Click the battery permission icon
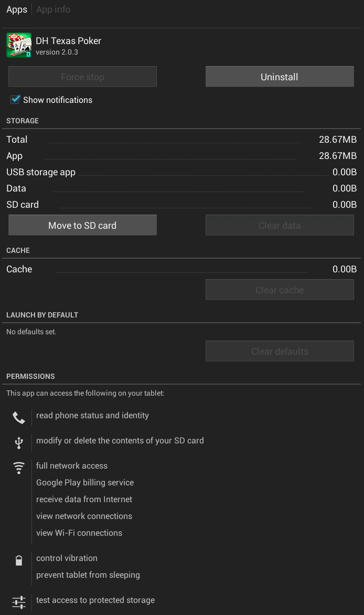The height and width of the screenshot is (615, 364). (19, 560)
